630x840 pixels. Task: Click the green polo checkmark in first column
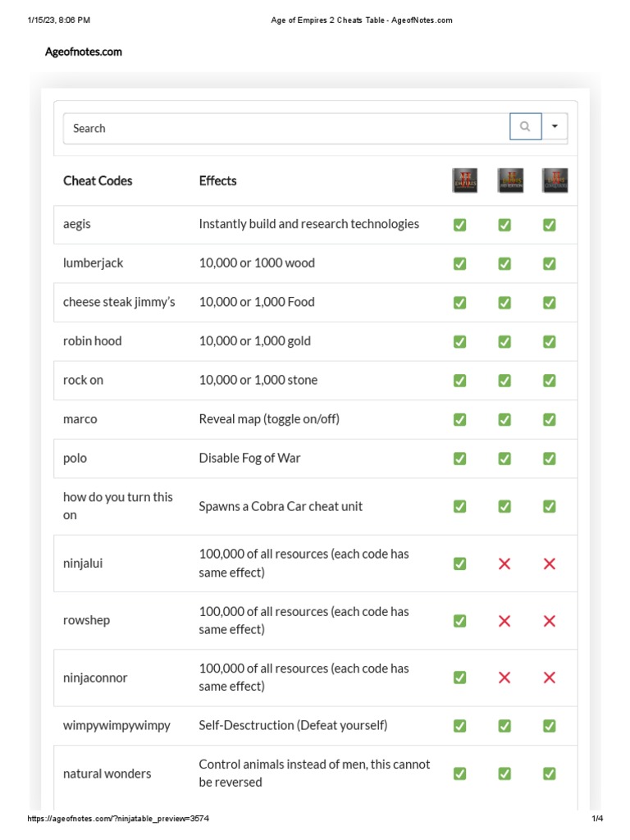460,459
